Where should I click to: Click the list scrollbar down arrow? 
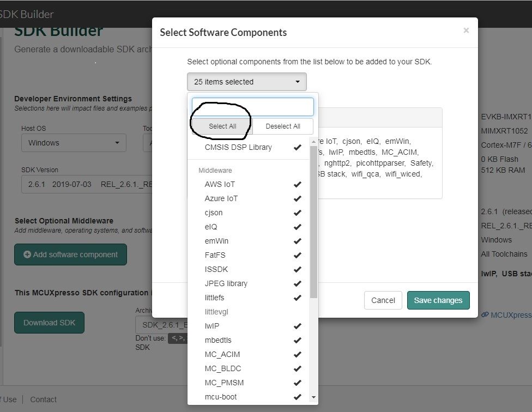pos(314,397)
